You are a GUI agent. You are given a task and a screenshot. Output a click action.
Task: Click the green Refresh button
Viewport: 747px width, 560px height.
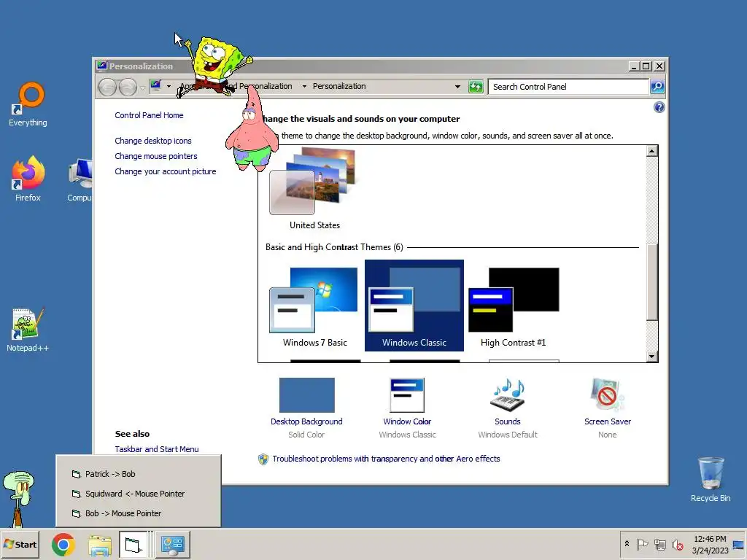(476, 87)
